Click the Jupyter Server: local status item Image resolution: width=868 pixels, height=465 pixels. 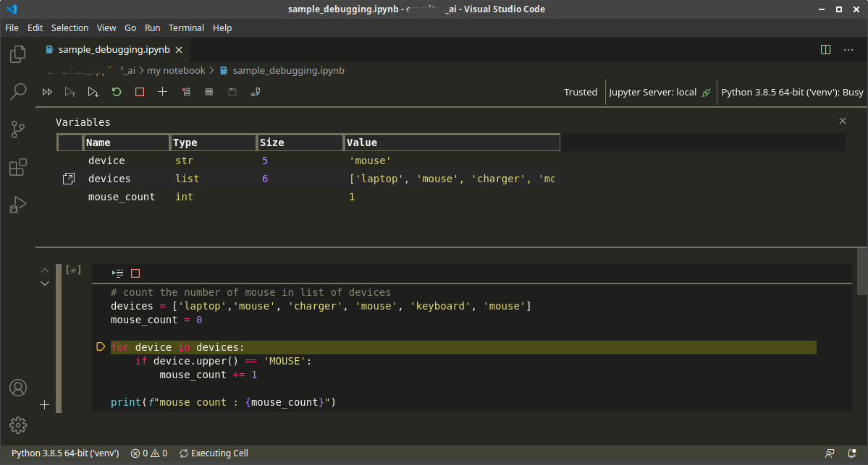pos(655,92)
